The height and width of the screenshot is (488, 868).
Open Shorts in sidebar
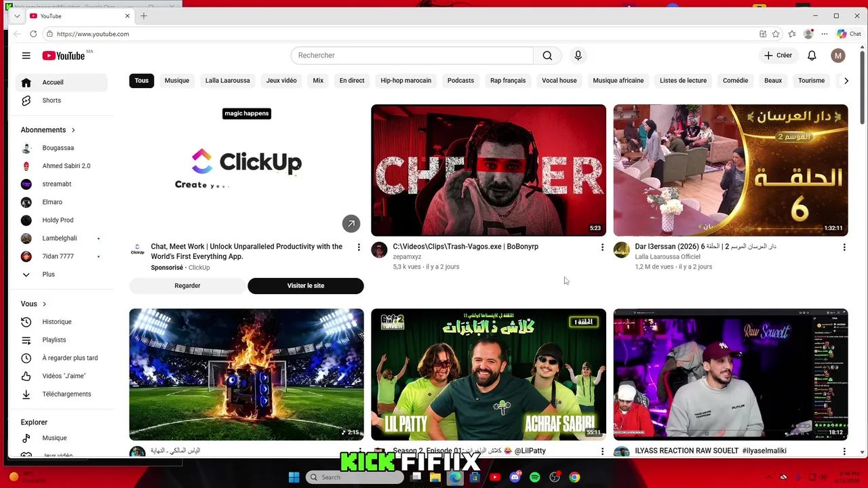click(61, 100)
